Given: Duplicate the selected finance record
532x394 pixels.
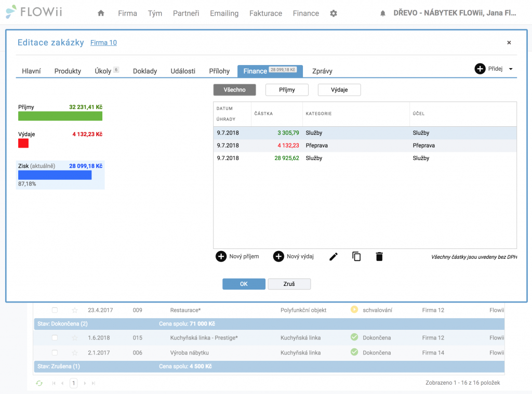Looking at the screenshot, I should pyautogui.click(x=356, y=257).
